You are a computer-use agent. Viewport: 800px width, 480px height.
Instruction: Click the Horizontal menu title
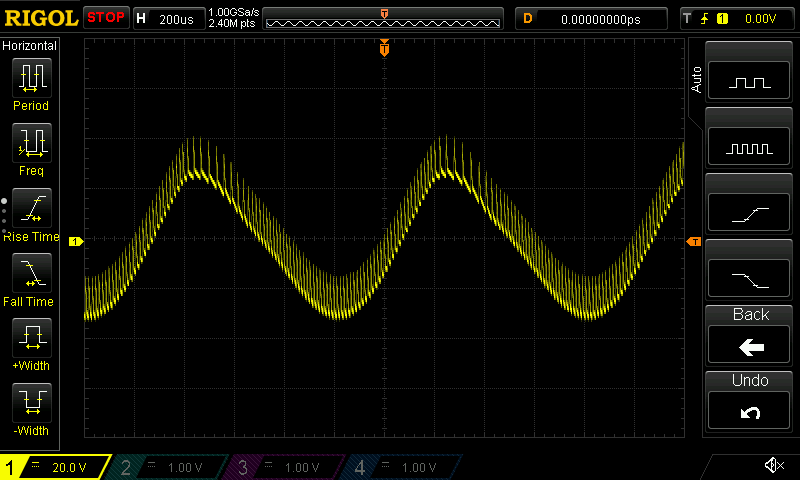coord(30,46)
